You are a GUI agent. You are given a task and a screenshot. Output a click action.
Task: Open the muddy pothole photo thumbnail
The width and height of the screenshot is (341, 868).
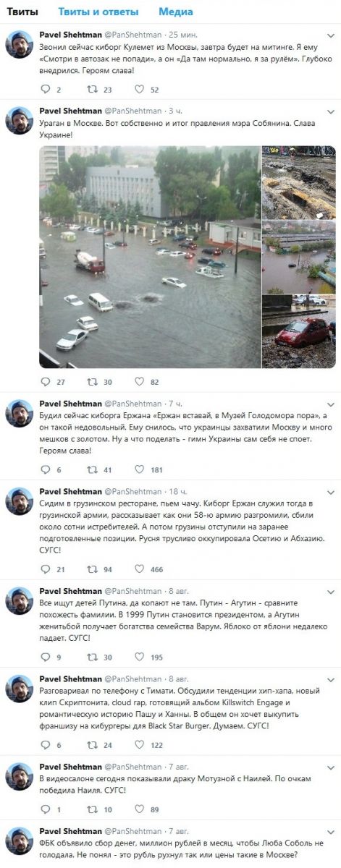(x=298, y=182)
